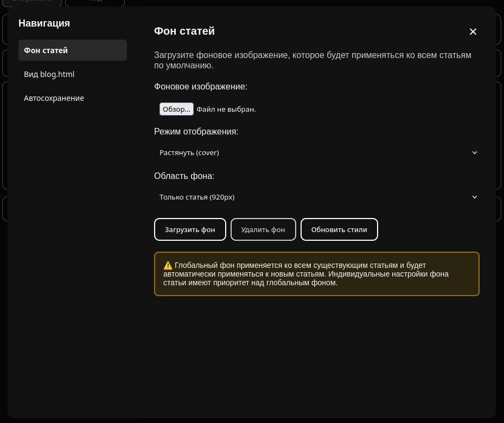Click the Область фона: label
The height and width of the screenshot is (423, 504).
coord(184,176)
